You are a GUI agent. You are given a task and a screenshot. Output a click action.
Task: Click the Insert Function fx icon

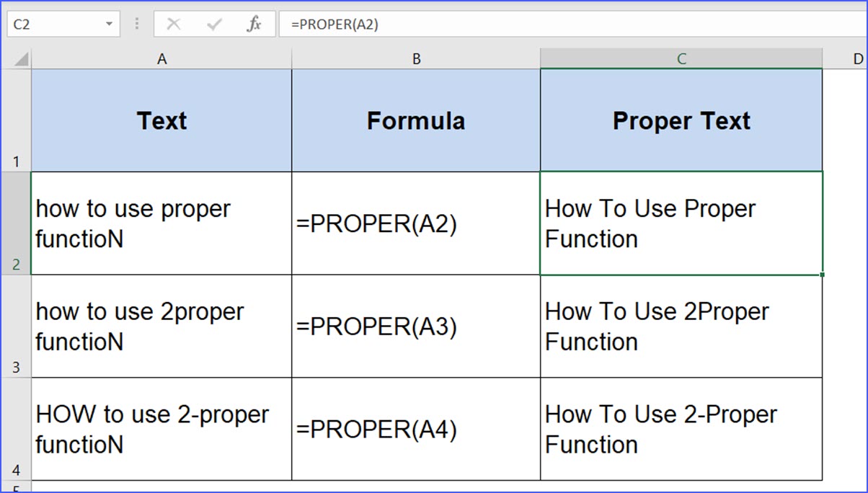(254, 23)
